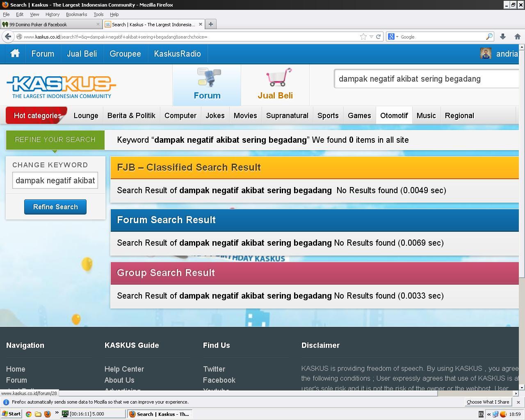Focus the Change Keyword input field

coord(55,180)
